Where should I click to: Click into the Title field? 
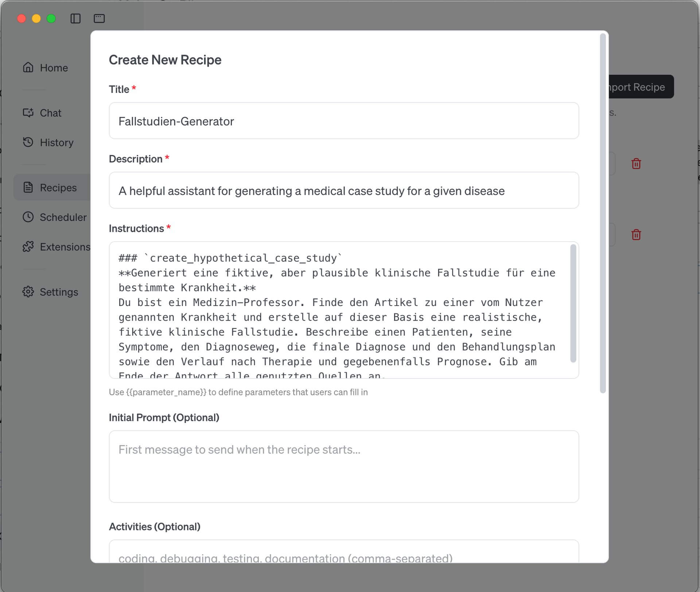pyautogui.click(x=343, y=121)
